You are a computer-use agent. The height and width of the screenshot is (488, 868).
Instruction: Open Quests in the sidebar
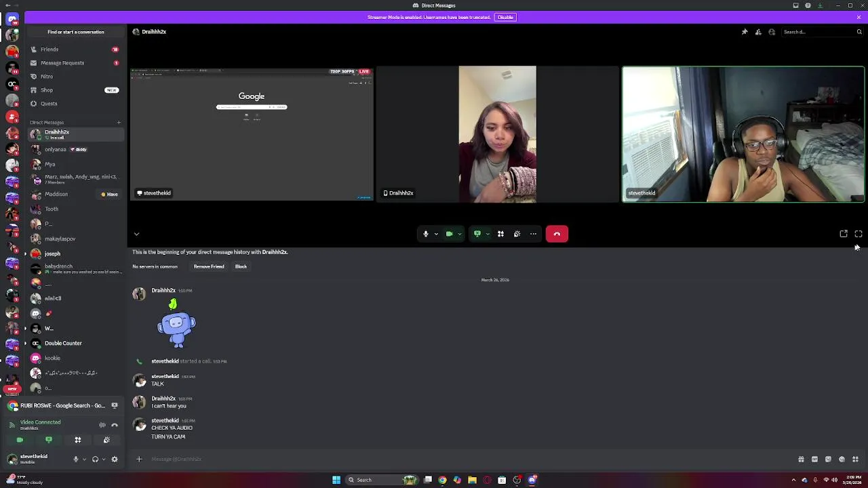(75, 104)
